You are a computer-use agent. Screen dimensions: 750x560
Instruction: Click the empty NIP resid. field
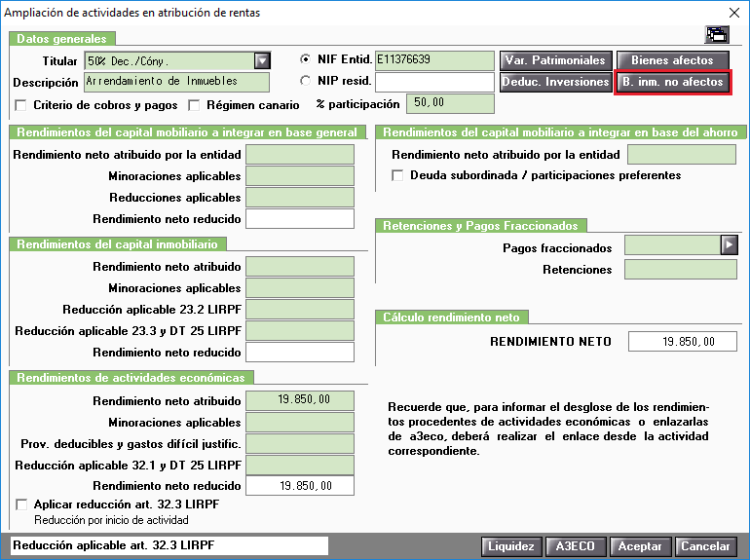[434, 82]
